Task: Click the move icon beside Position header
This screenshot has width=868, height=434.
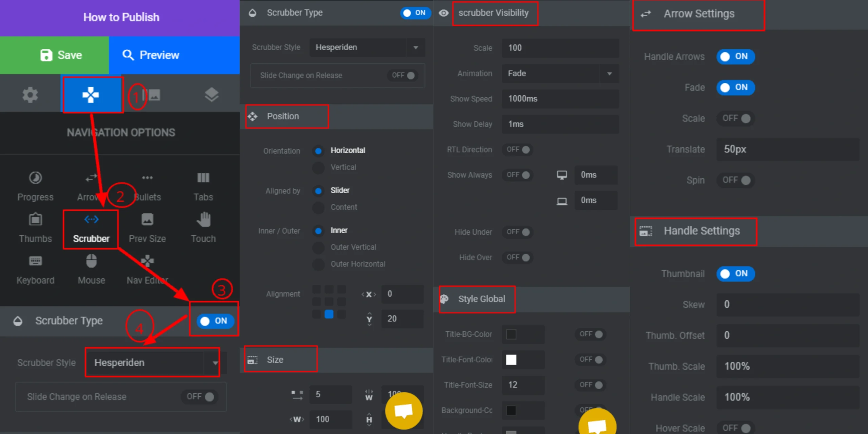Action: pyautogui.click(x=252, y=116)
